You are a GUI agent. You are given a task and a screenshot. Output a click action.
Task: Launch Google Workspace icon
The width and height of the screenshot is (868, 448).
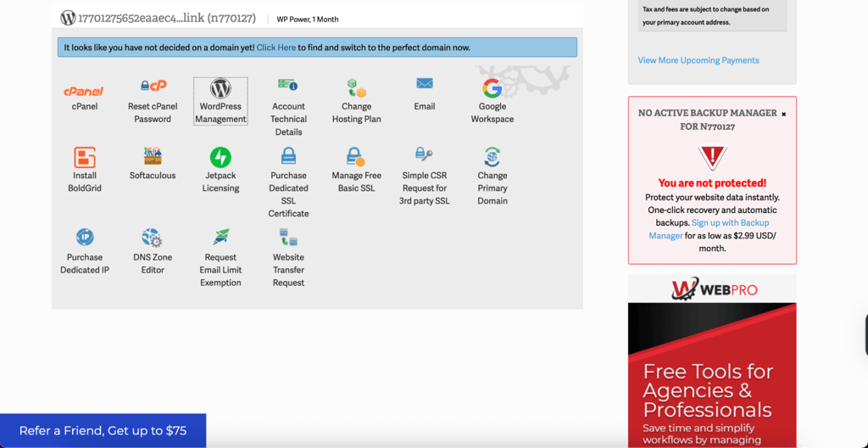pyautogui.click(x=492, y=87)
